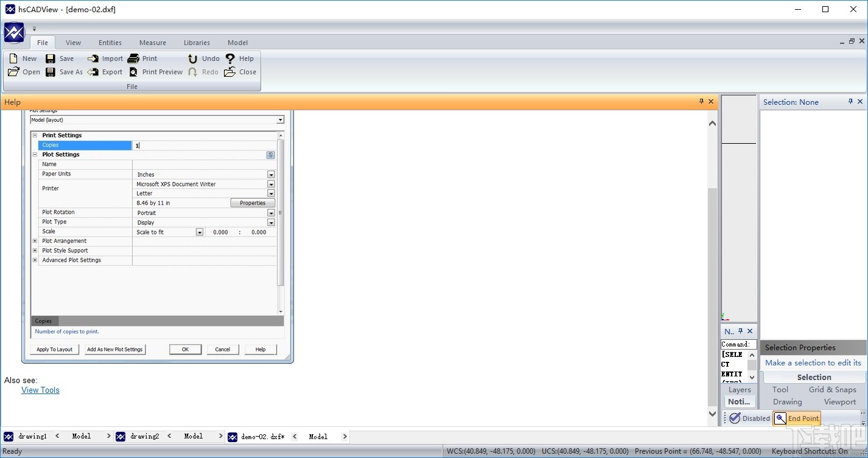The width and height of the screenshot is (868, 458).
Task: Open Print Preview from the ribbon
Action: (135, 72)
